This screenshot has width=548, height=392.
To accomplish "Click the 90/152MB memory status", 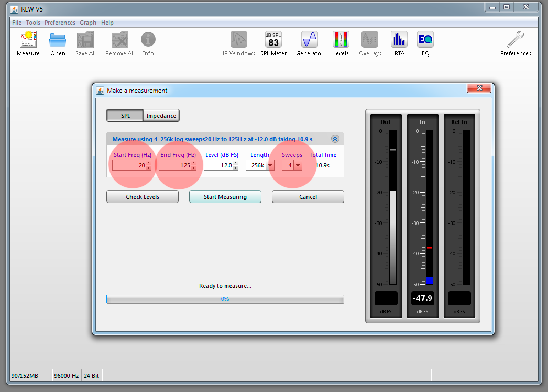I will (25, 376).
